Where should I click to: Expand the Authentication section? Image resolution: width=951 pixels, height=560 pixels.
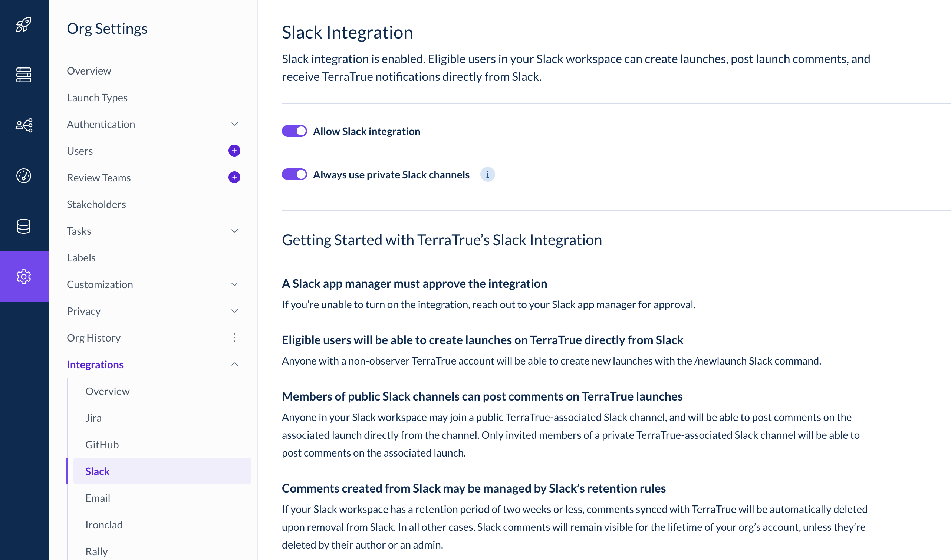click(x=234, y=124)
